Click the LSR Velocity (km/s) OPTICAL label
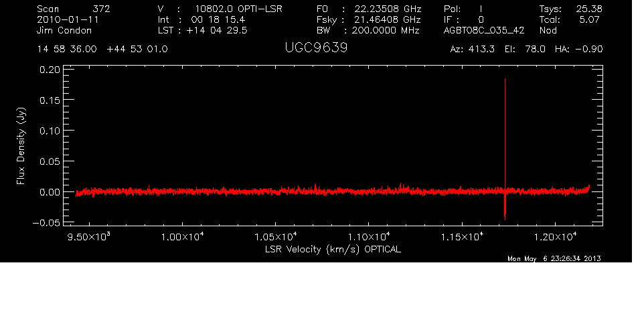Screen dimensions: 644x328 click(333, 249)
